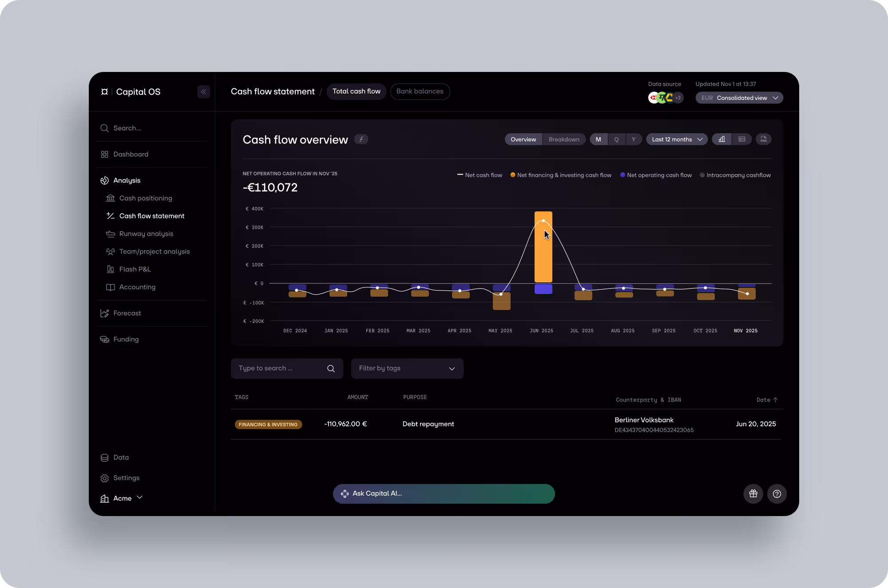Switch to the Bank balances tab
The image size is (888, 588).
click(420, 91)
